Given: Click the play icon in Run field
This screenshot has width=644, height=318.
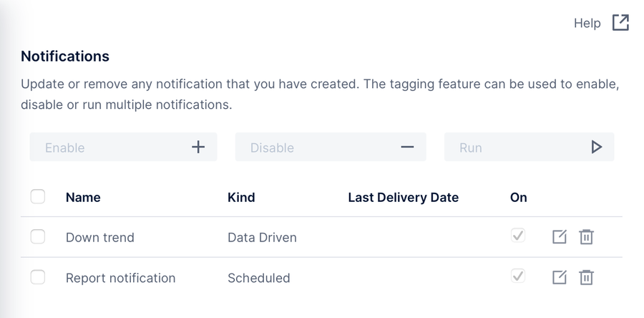Looking at the screenshot, I should pyautogui.click(x=596, y=147).
